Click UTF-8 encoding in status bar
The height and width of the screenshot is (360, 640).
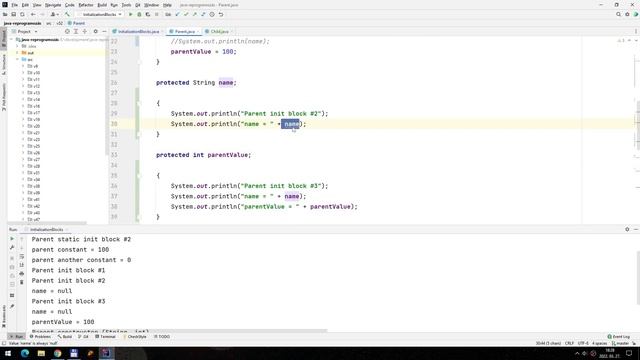click(583, 343)
